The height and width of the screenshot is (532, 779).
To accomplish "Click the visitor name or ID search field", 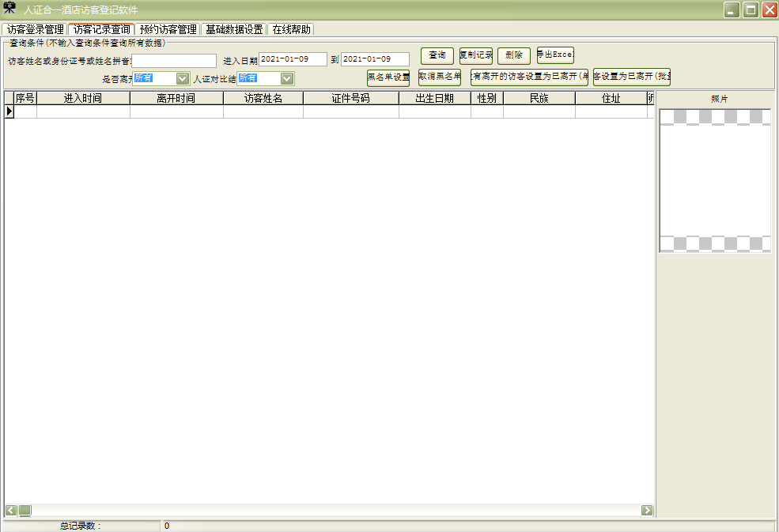I will [x=174, y=61].
